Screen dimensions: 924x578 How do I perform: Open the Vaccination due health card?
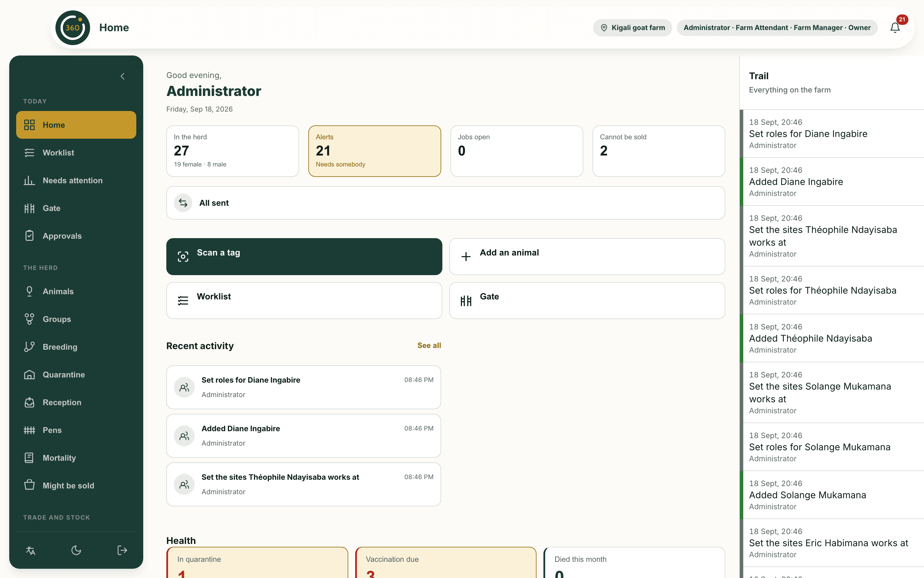pyautogui.click(x=446, y=562)
